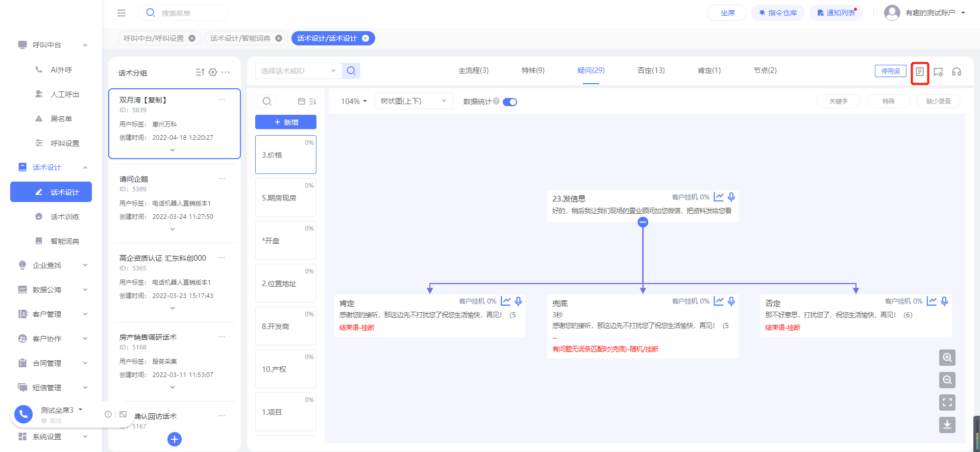Viewport: 980px width, 452px height.
Task: Add a new script group with plus button
Action: pyautogui.click(x=175, y=439)
